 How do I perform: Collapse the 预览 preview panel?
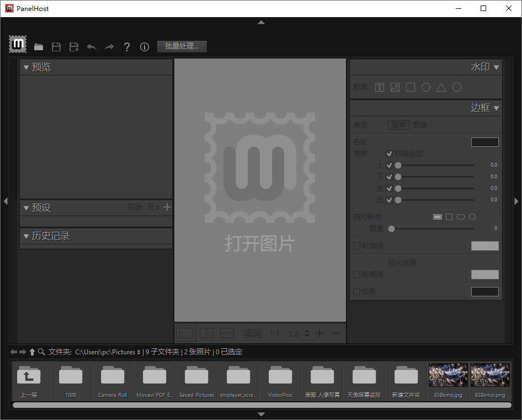click(x=26, y=68)
